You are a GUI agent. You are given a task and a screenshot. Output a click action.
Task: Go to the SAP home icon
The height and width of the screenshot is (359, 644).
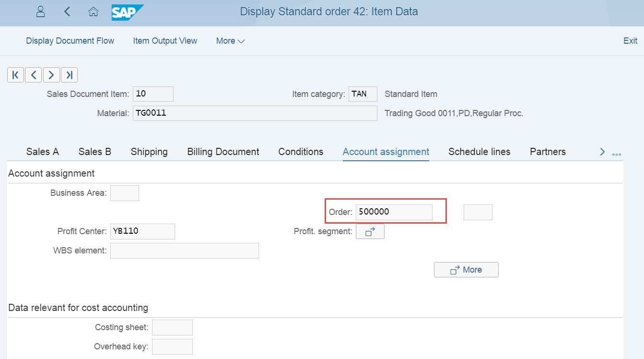[x=94, y=12]
